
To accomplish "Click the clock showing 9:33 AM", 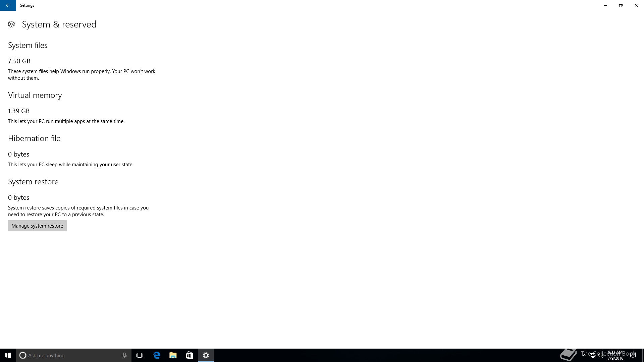I will pyautogui.click(x=615, y=355).
